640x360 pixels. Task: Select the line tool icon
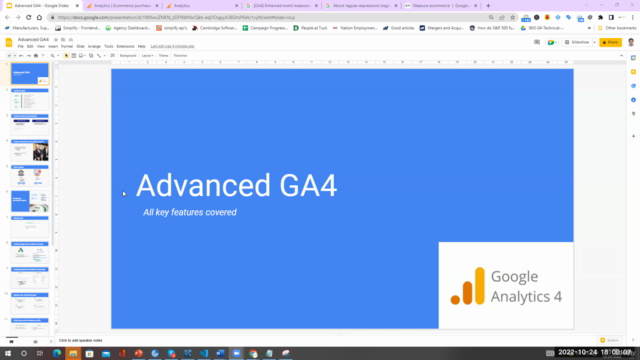pos(99,56)
